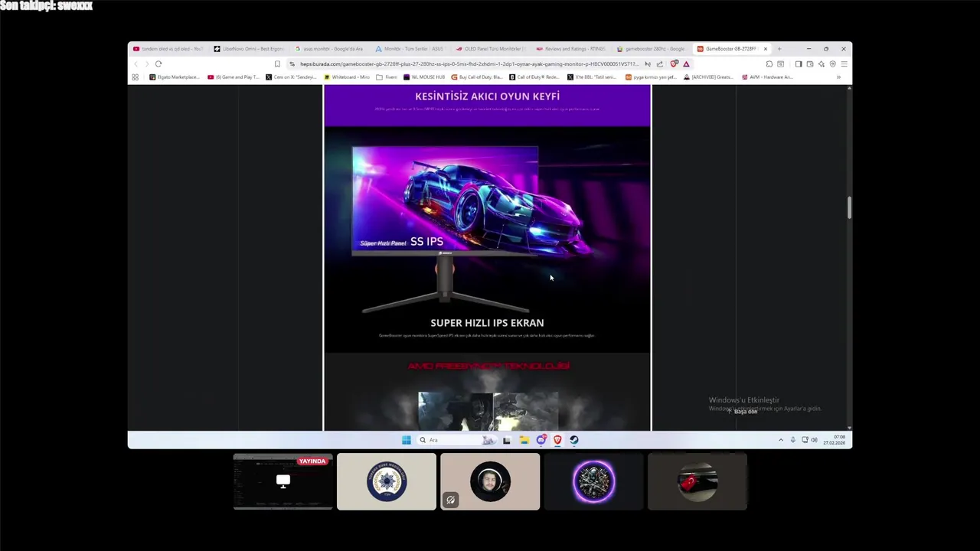Open the taskbar clock showing 07:08
This screenshot has height=551, width=980.
point(835,440)
